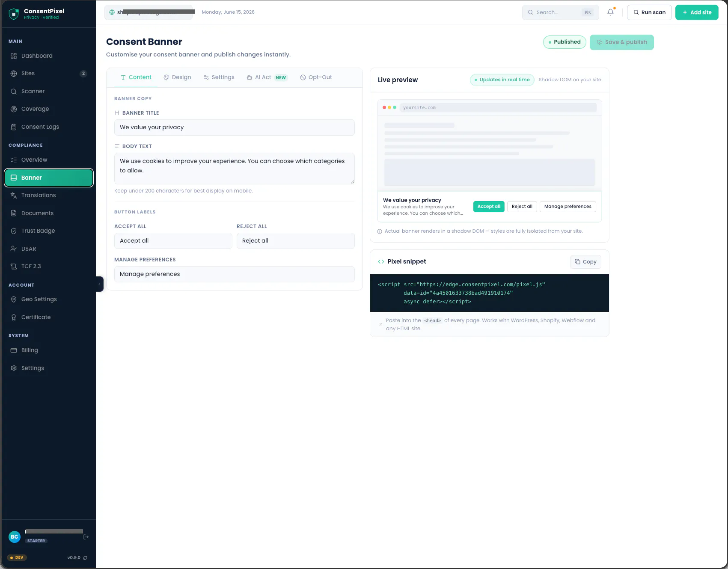728x569 pixels.
Task: Switch to the Design tab
Action: tap(177, 77)
